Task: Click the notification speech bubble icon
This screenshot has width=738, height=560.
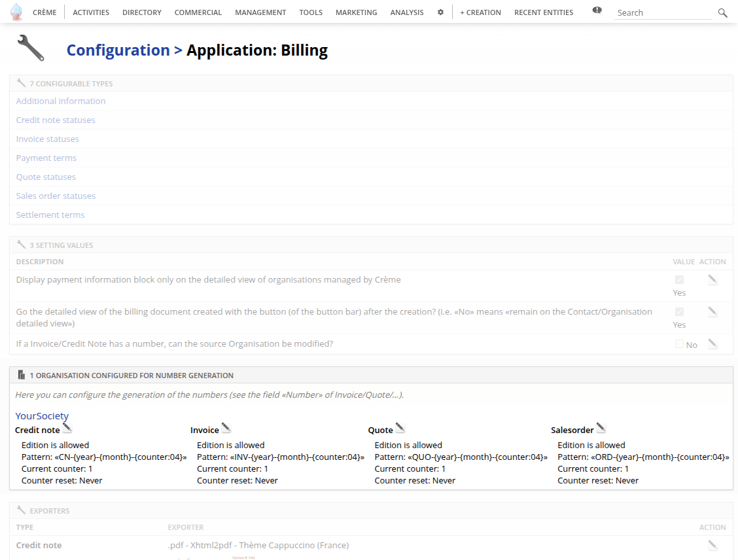Action: (x=597, y=10)
